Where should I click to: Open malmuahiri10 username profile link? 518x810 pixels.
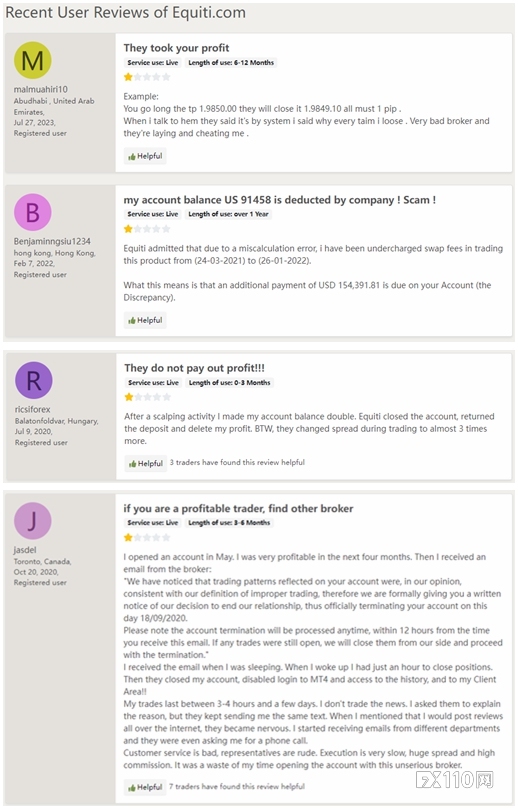40,89
